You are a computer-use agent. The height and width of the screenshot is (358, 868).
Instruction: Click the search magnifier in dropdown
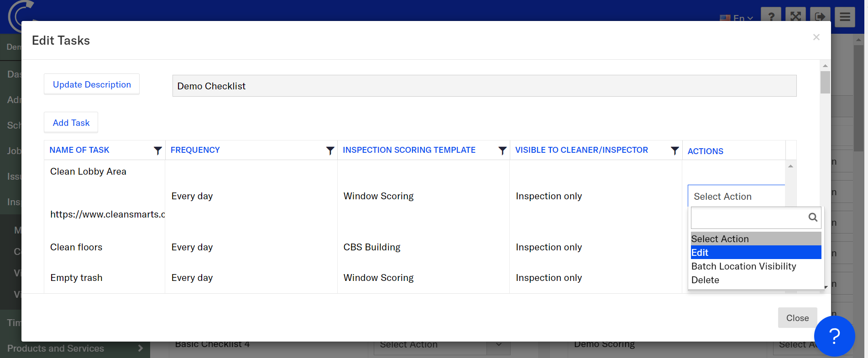[x=812, y=218]
